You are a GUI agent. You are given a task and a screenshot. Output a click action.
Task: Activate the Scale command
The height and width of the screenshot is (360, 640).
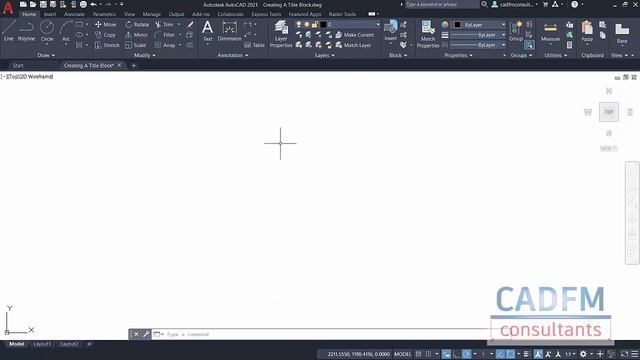click(x=136, y=45)
